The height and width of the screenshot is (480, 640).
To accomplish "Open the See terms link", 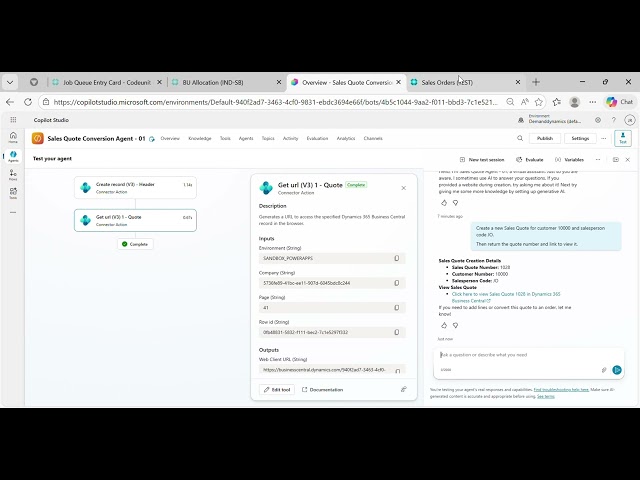I will click(545, 396).
